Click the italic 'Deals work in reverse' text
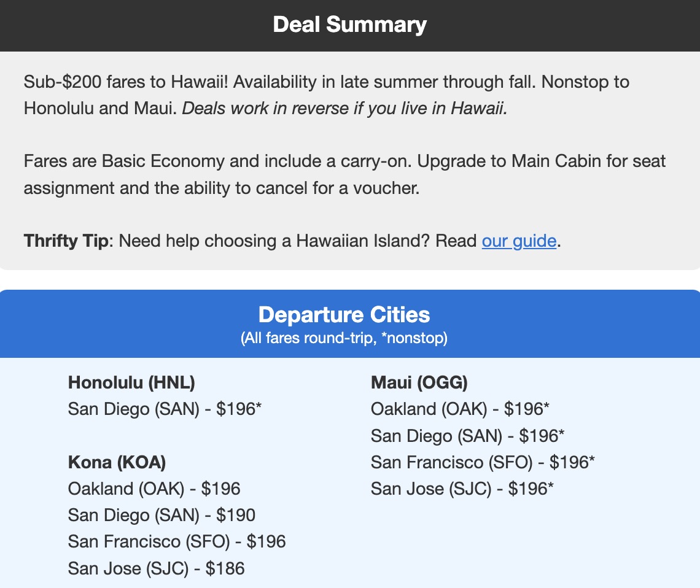This screenshot has width=700, height=588. click(345, 109)
